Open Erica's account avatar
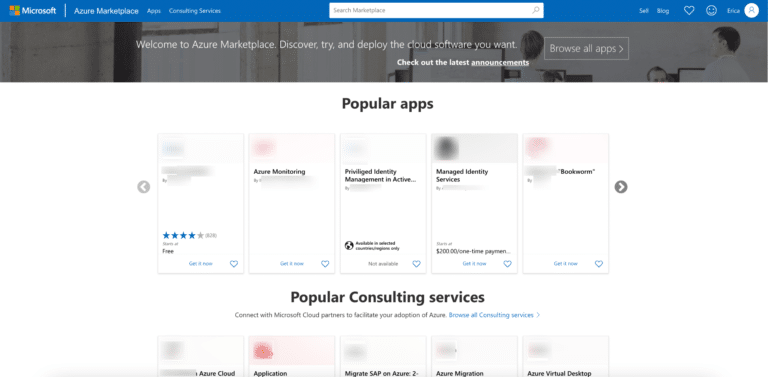This screenshot has height=377, width=768. click(751, 10)
